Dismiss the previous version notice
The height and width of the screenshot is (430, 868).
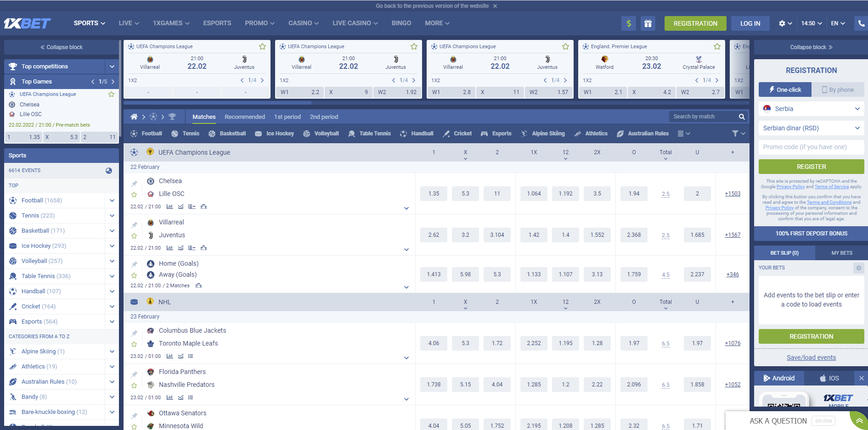tap(495, 6)
